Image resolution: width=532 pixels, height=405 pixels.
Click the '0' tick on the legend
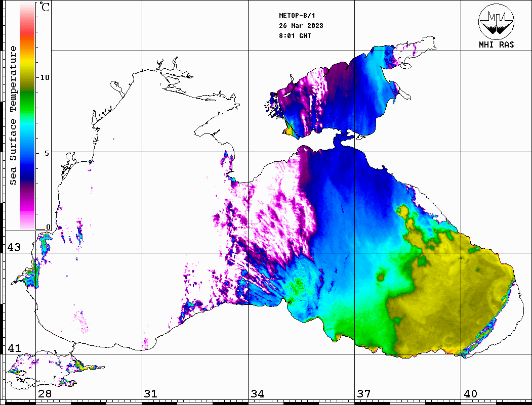(48, 227)
